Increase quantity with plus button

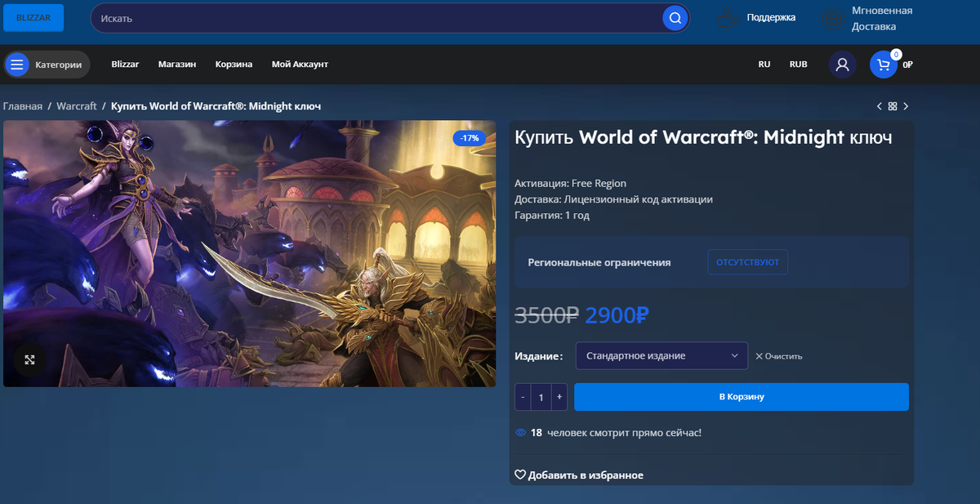[x=559, y=397]
